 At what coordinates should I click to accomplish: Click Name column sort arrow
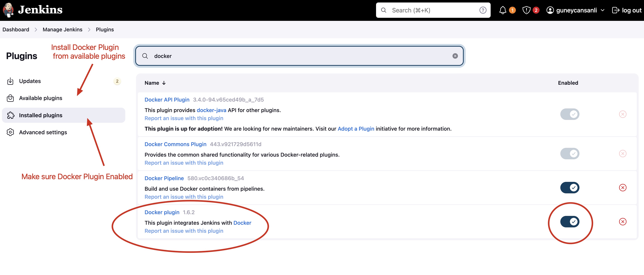(x=164, y=83)
